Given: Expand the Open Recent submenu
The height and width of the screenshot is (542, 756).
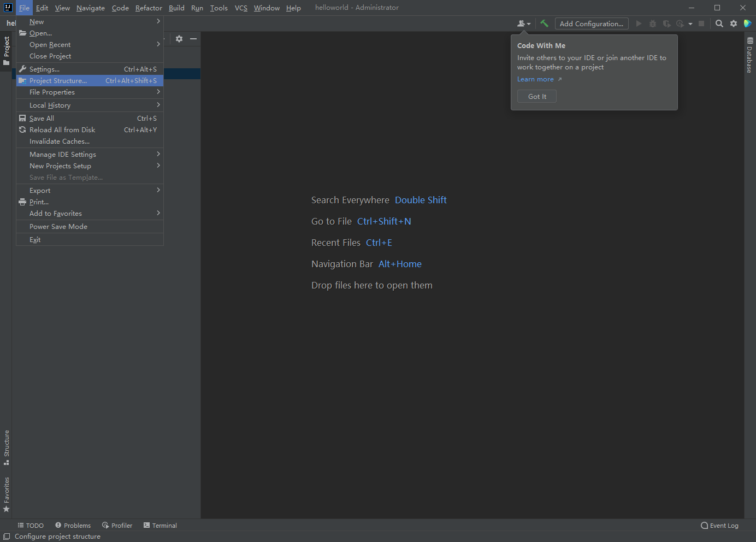Looking at the screenshot, I should click(x=90, y=45).
